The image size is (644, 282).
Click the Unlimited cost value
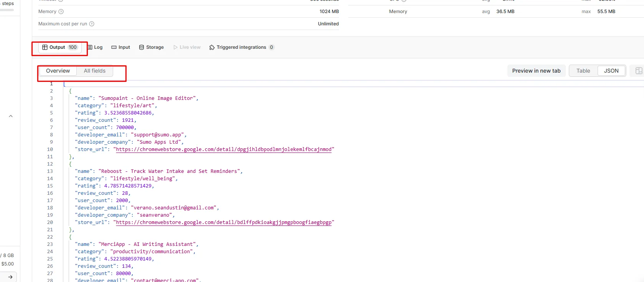328,24
